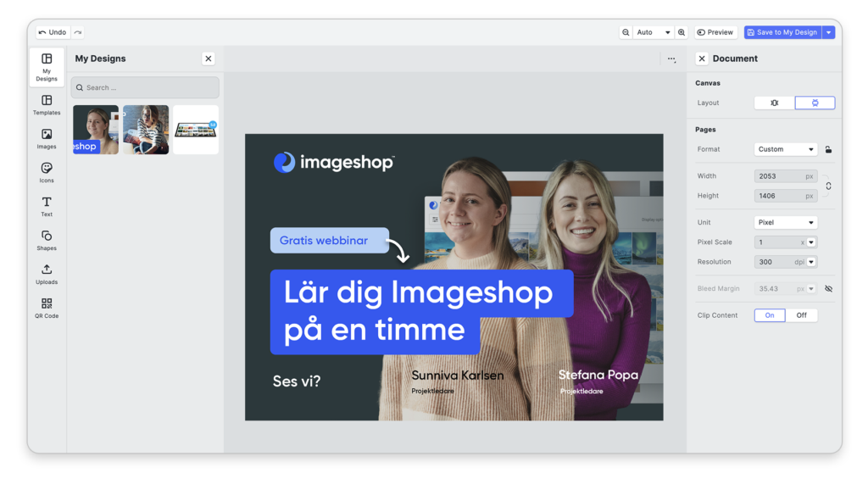This screenshot has height=484, width=868.
Task: Click Save to My Design button
Action: click(782, 32)
